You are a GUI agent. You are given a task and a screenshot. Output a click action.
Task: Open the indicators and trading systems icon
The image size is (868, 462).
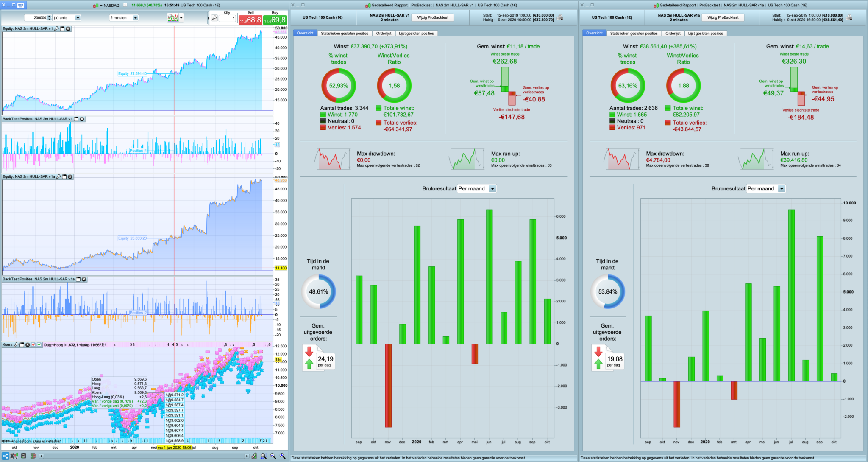coord(172,18)
